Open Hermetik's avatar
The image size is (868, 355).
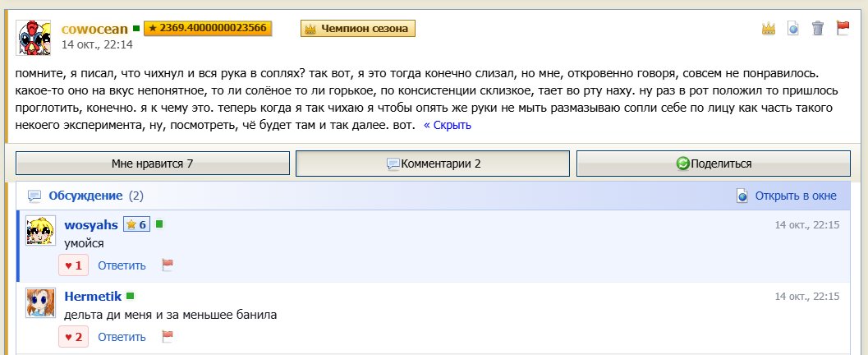point(40,302)
